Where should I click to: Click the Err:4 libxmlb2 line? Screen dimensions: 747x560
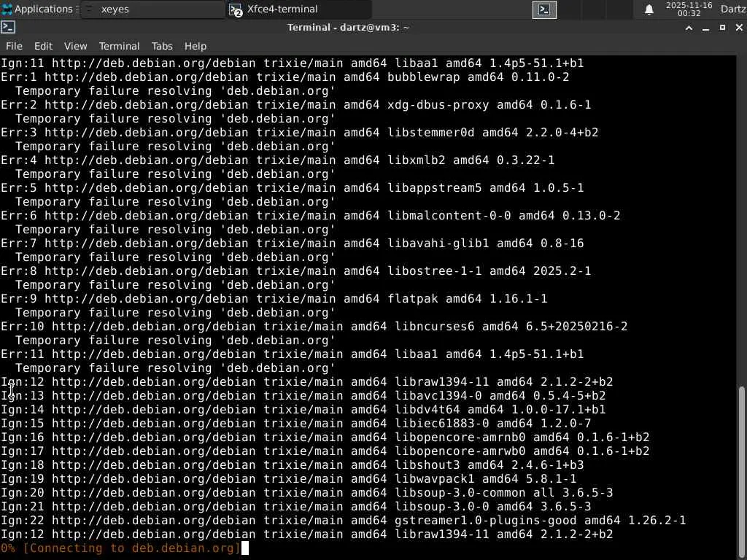pyautogui.click(x=278, y=160)
